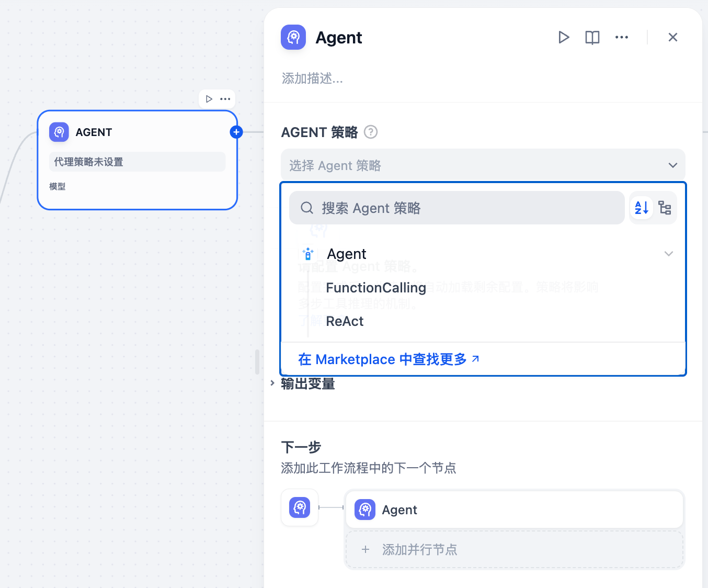Open the help docs book icon

[592, 37]
